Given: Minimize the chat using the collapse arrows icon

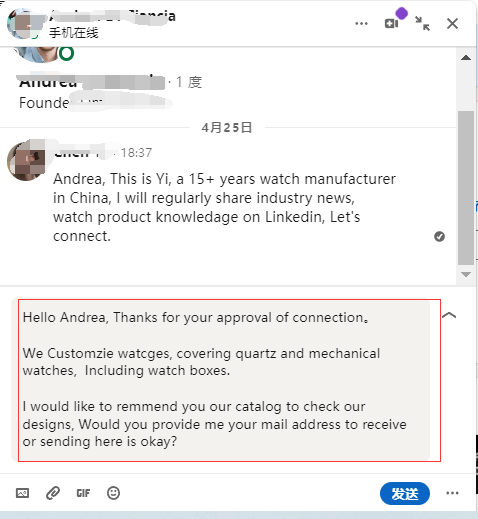Looking at the screenshot, I should (x=422, y=23).
